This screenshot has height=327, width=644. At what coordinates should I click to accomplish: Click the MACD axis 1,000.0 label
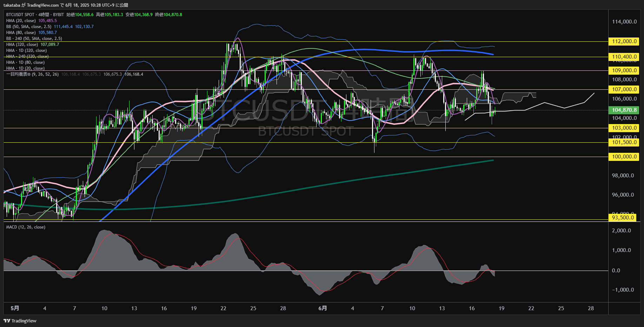tap(621, 250)
